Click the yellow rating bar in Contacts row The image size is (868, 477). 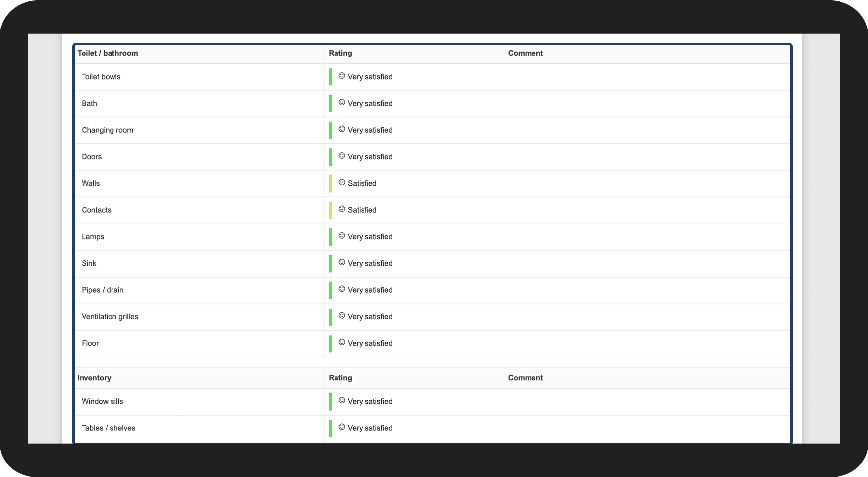tap(331, 210)
